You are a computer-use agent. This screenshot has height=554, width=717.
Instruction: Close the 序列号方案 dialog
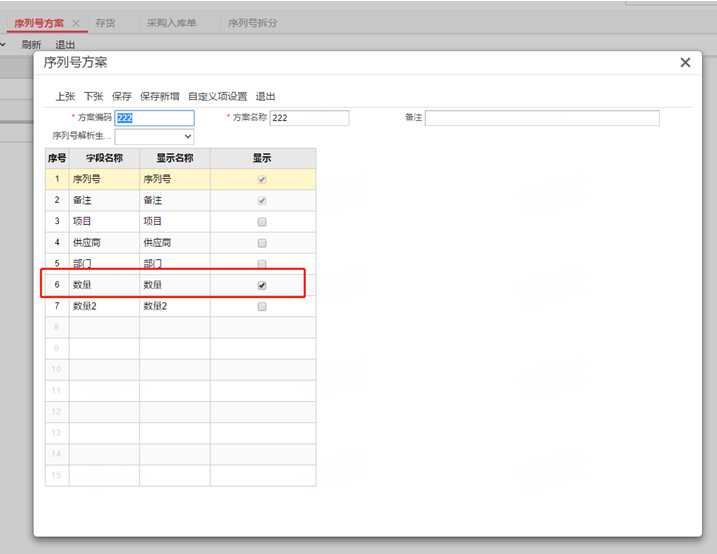(x=685, y=63)
